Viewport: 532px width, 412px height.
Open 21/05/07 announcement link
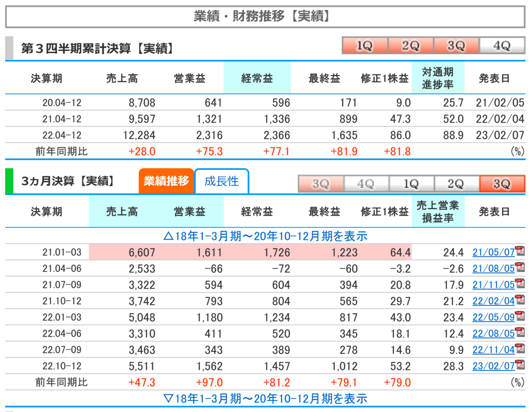493,253
